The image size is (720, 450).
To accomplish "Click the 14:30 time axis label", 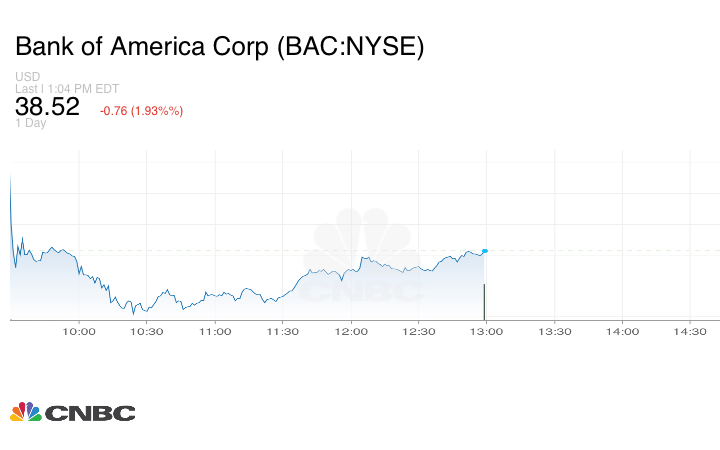I will [691, 332].
